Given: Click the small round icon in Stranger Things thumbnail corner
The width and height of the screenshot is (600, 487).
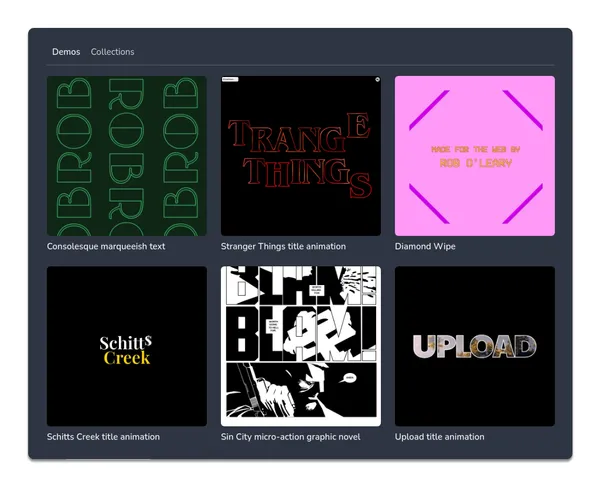Looking at the screenshot, I should tap(377, 80).
